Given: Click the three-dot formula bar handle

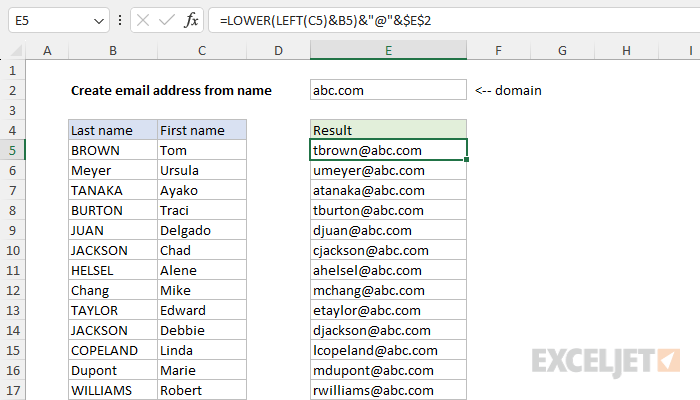Looking at the screenshot, I should (120, 20).
